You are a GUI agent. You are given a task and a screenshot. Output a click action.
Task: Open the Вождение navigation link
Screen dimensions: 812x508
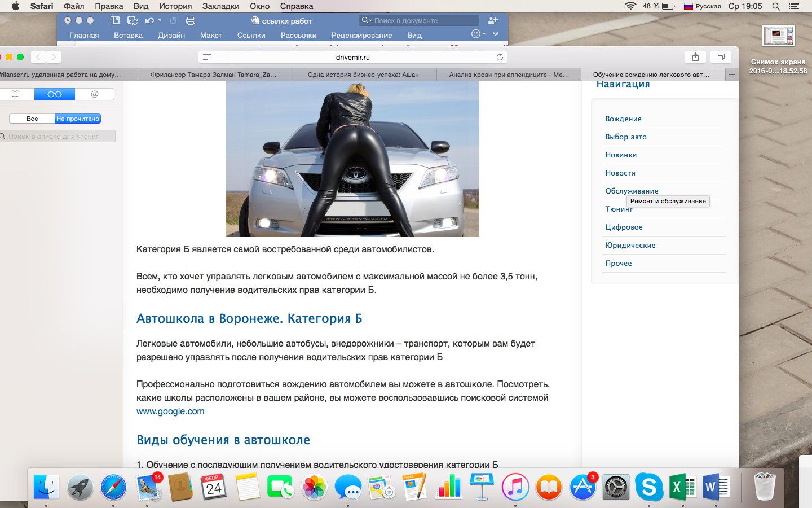623,119
